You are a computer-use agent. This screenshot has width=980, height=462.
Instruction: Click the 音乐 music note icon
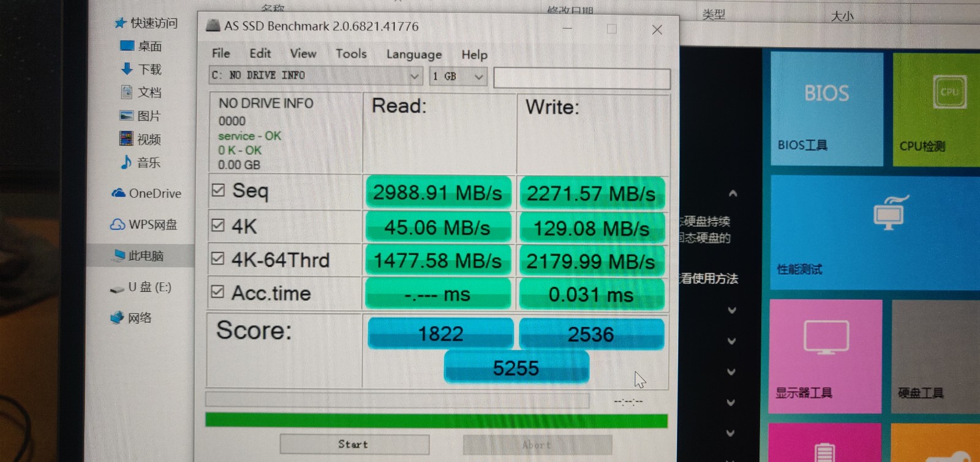pos(126,162)
